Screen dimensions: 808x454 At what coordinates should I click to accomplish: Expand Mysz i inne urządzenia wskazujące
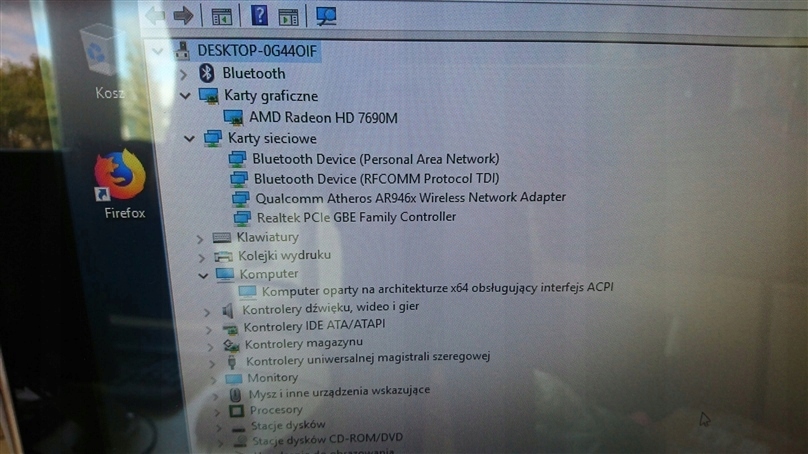click(x=216, y=396)
